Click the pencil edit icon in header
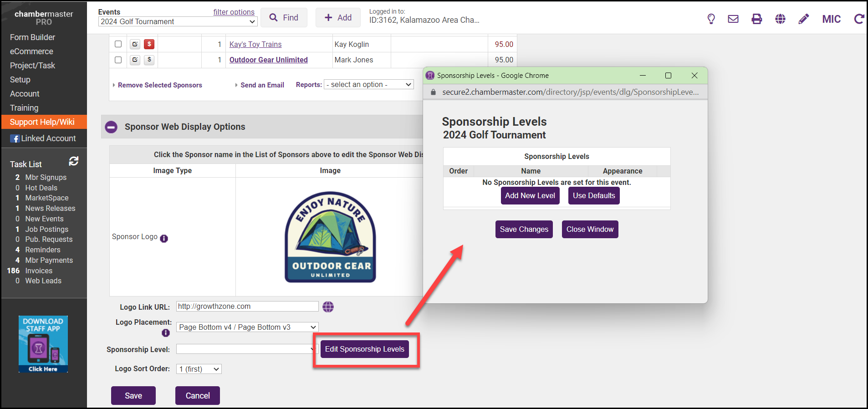Screen dimensions: 868x409 click(x=804, y=19)
